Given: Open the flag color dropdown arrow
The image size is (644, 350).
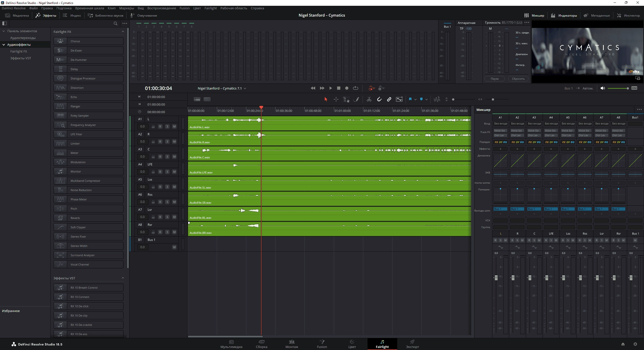Looking at the screenshot, I should (415, 99).
